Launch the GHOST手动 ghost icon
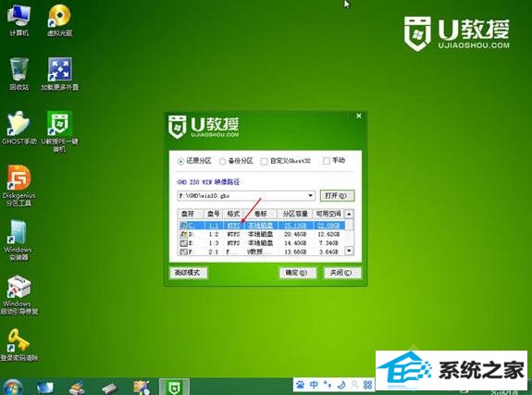The width and height of the screenshot is (532, 395). click(19, 128)
